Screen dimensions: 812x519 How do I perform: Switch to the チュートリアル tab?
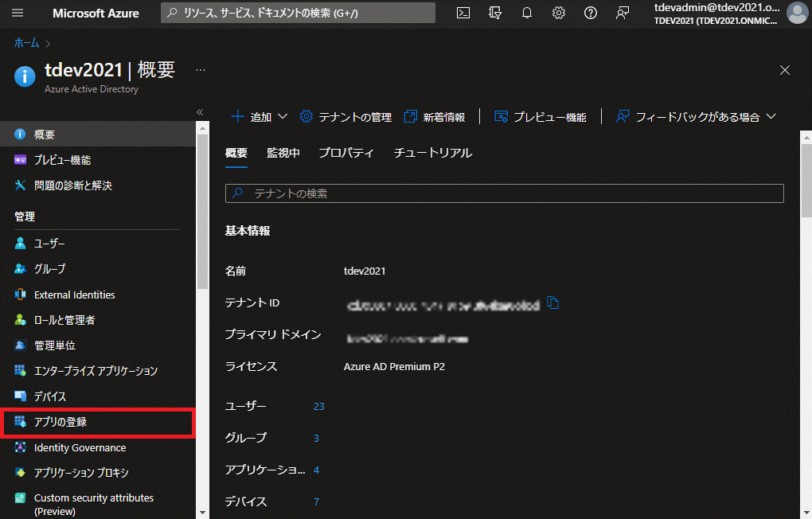click(433, 154)
